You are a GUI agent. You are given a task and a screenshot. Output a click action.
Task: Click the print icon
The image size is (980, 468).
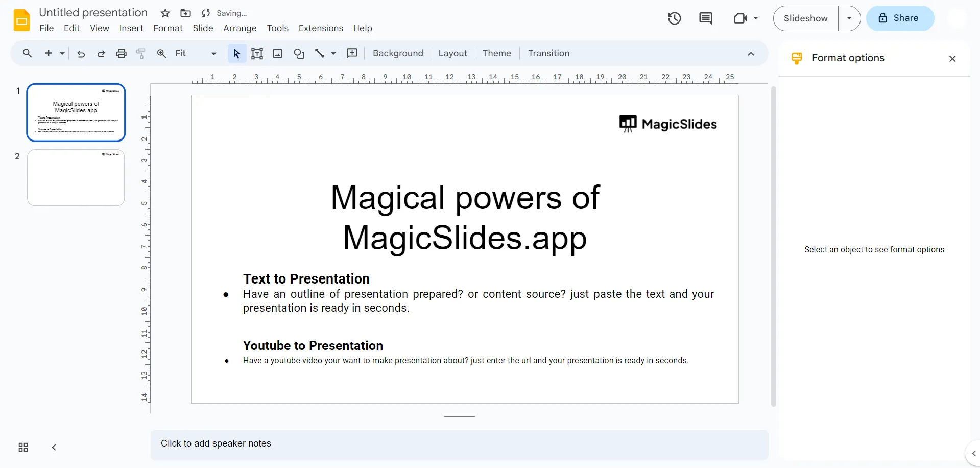click(x=121, y=53)
